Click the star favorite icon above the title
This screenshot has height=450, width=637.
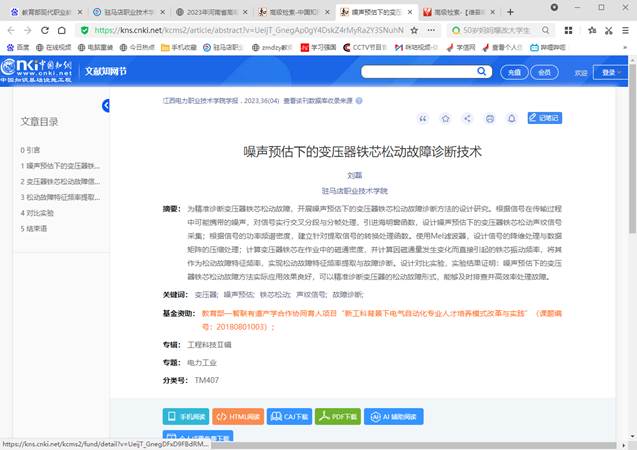pos(445,119)
